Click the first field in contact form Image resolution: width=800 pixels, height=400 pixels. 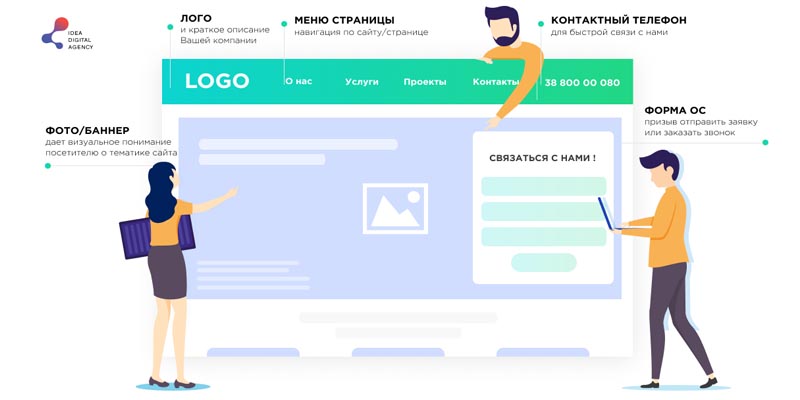543,186
